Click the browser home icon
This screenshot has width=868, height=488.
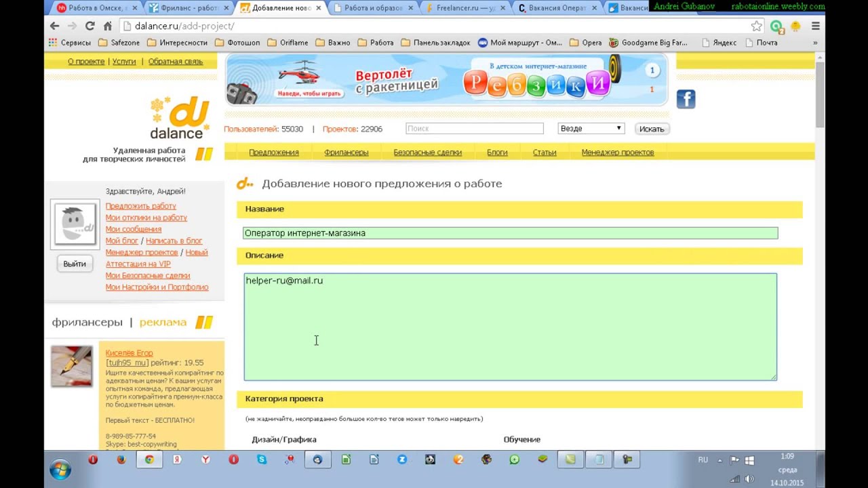coord(107,26)
